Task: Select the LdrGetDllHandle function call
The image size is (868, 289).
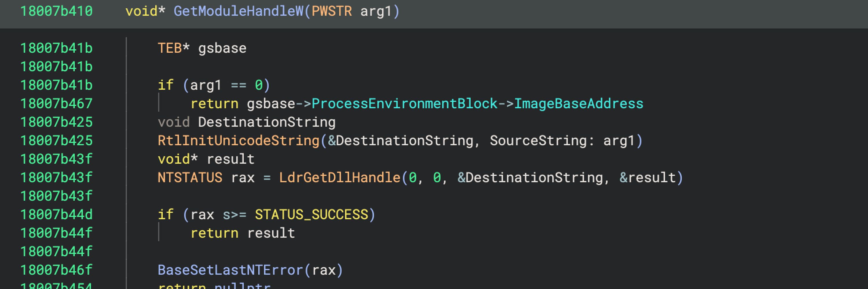Action: pyautogui.click(x=340, y=178)
